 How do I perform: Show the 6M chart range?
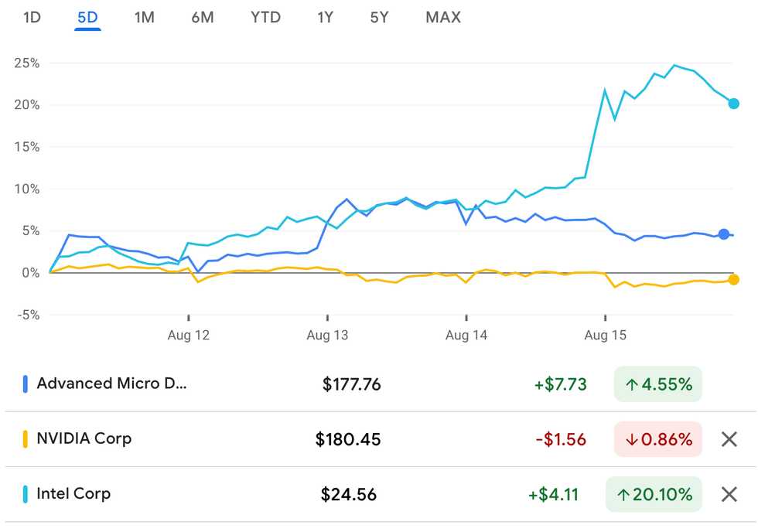(203, 17)
